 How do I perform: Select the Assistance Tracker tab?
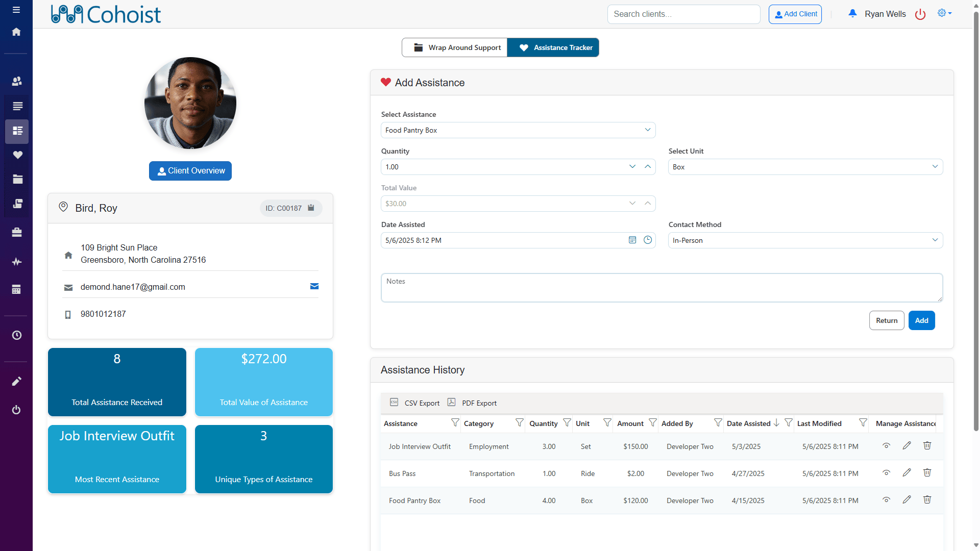pos(553,47)
